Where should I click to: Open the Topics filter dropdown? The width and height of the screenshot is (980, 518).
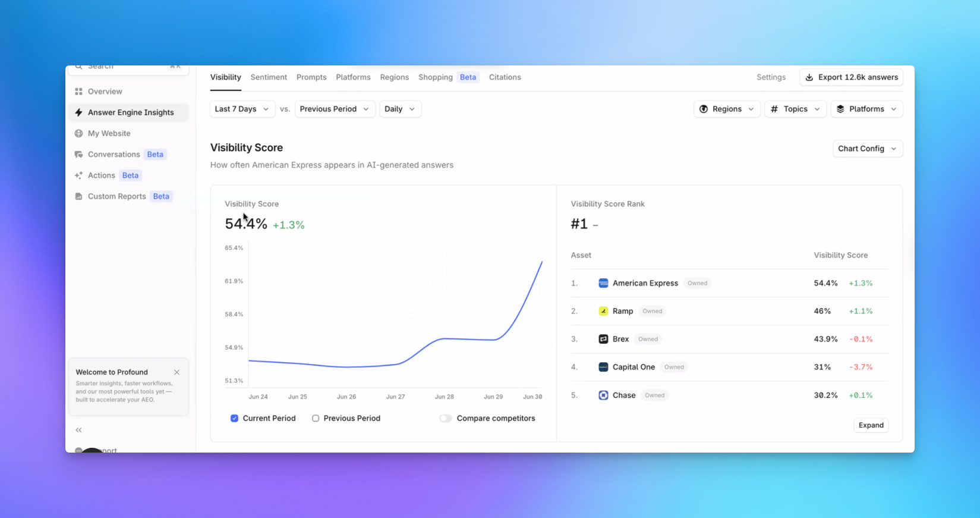coord(795,109)
